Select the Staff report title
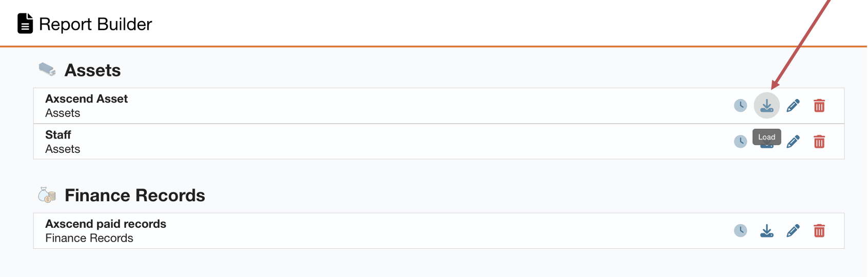 coord(58,135)
